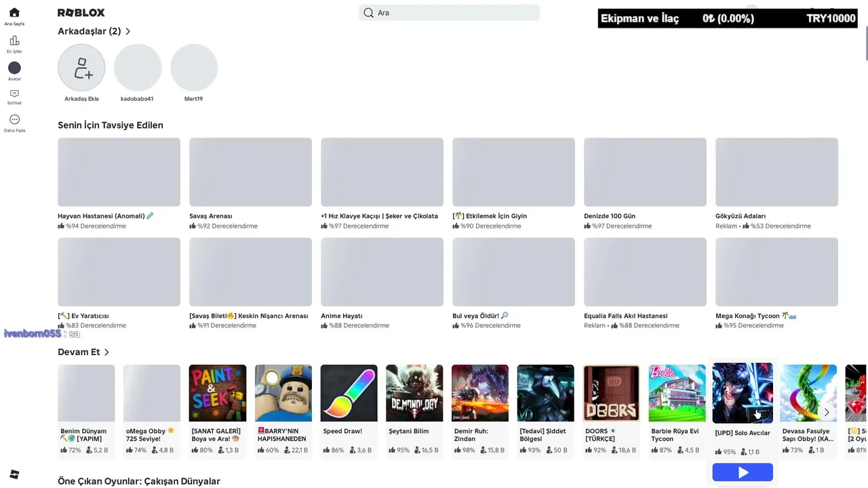The image size is (868, 488).
Task: Open friend Mert19's avatar circle
Action: point(194,68)
